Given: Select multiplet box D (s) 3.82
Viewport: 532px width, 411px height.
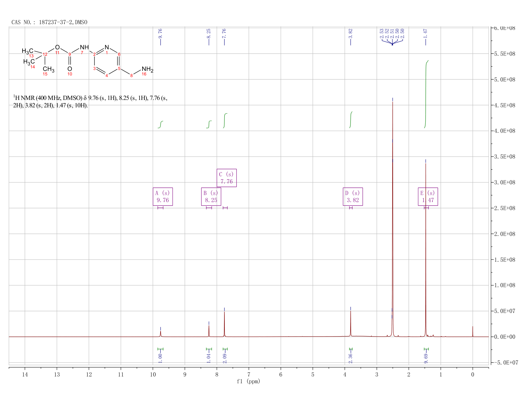Looking at the screenshot, I should tap(353, 197).
